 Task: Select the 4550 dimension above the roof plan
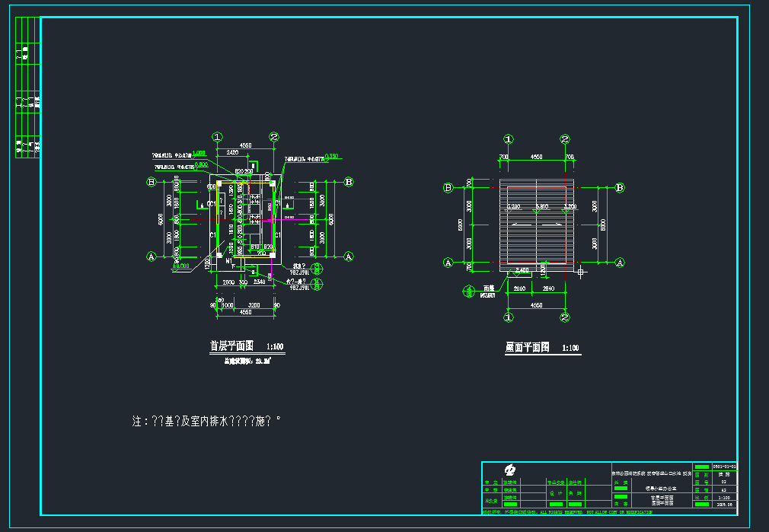point(536,157)
